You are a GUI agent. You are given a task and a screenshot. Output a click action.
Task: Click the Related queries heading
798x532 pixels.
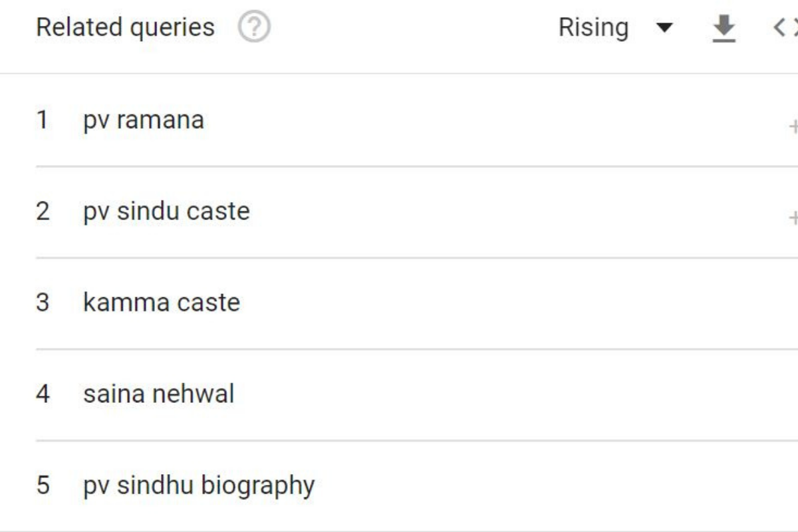tap(126, 28)
